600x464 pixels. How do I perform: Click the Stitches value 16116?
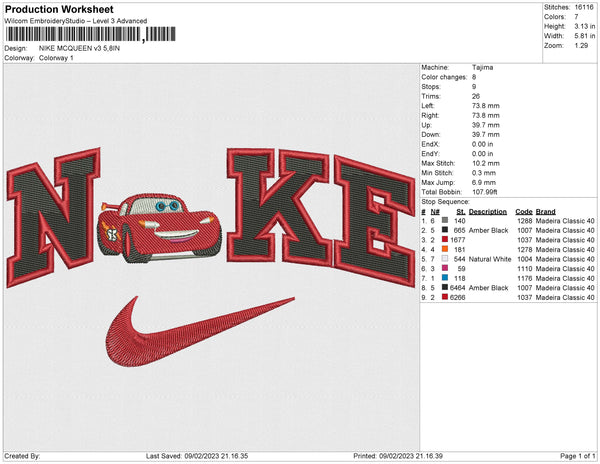tap(584, 7)
